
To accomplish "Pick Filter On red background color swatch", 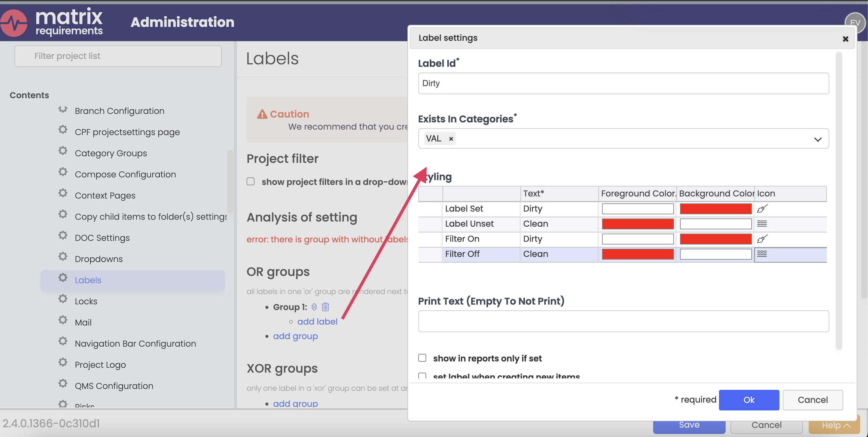I will coord(715,239).
